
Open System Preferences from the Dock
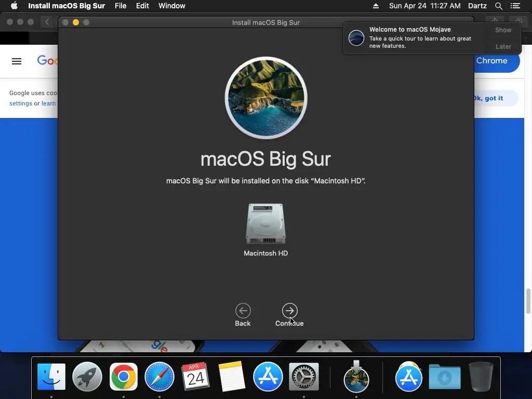[303, 377]
